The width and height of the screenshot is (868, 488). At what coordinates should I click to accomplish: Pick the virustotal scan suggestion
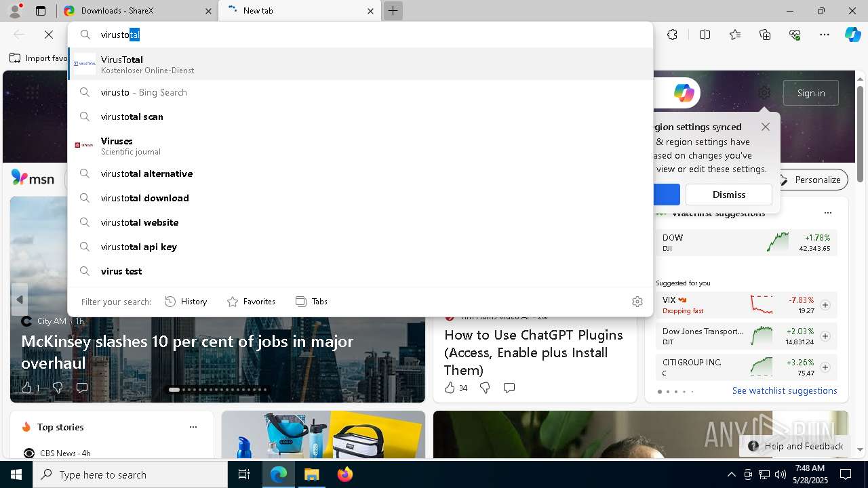pyautogui.click(x=360, y=117)
